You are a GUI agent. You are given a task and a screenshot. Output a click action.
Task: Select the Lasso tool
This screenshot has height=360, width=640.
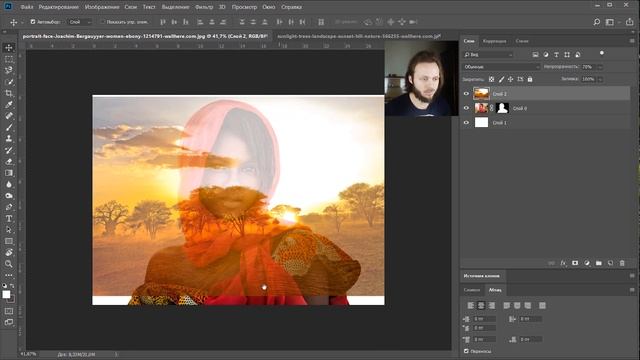click(9, 70)
